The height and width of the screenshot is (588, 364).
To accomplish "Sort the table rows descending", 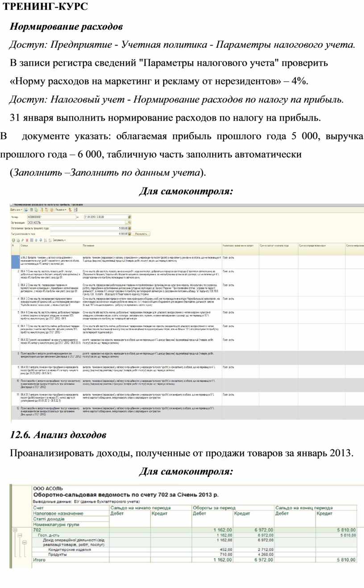I will 49,240.
